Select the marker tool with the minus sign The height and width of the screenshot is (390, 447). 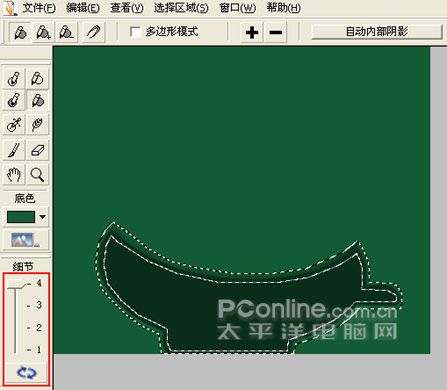[66, 32]
